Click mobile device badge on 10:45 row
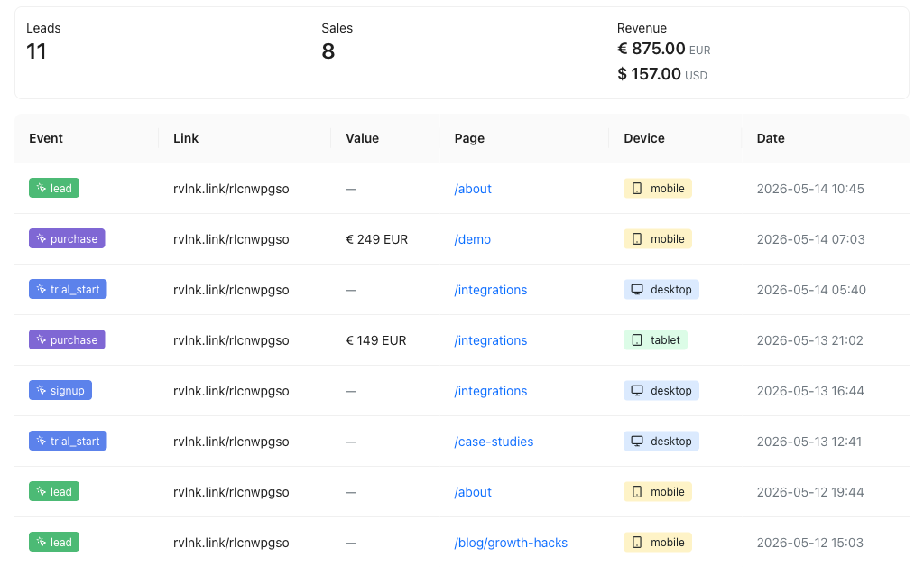The image size is (924, 567). 658,189
